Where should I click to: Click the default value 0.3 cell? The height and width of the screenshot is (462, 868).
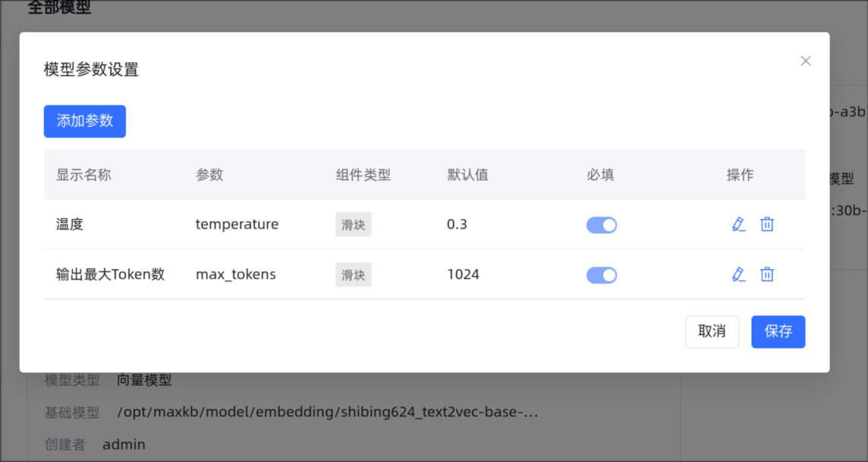coord(457,224)
